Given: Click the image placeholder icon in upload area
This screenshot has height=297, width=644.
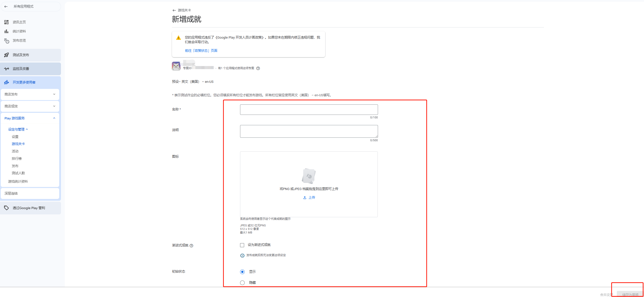Looking at the screenshot, I should click(309, 176).
